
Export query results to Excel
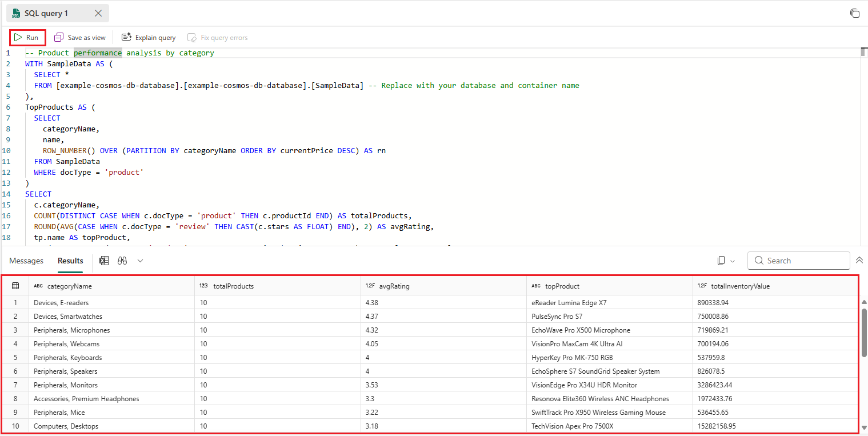pos(104,261)
